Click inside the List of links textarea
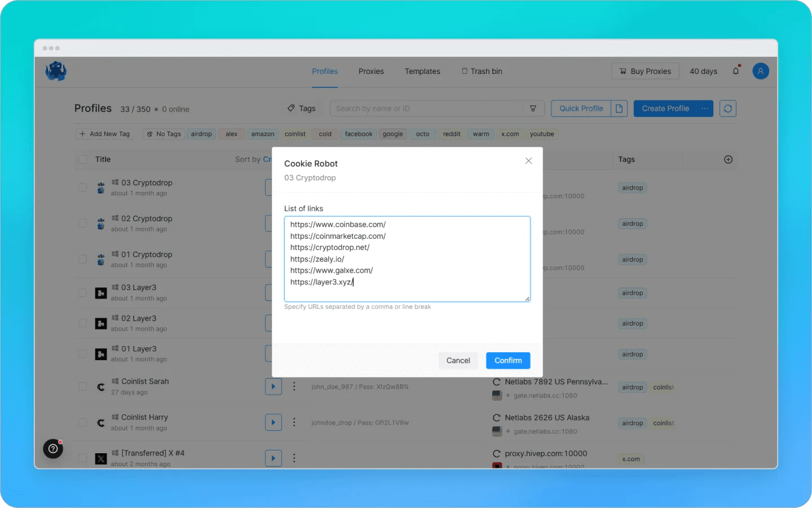This screenshot has width=812, height=508. pos(407,259)
